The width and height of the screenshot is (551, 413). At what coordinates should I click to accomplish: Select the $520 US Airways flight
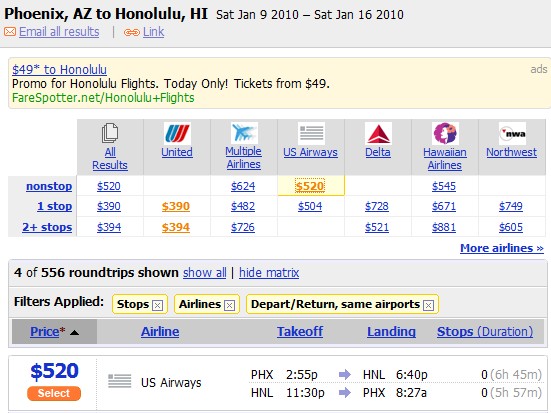54,393
